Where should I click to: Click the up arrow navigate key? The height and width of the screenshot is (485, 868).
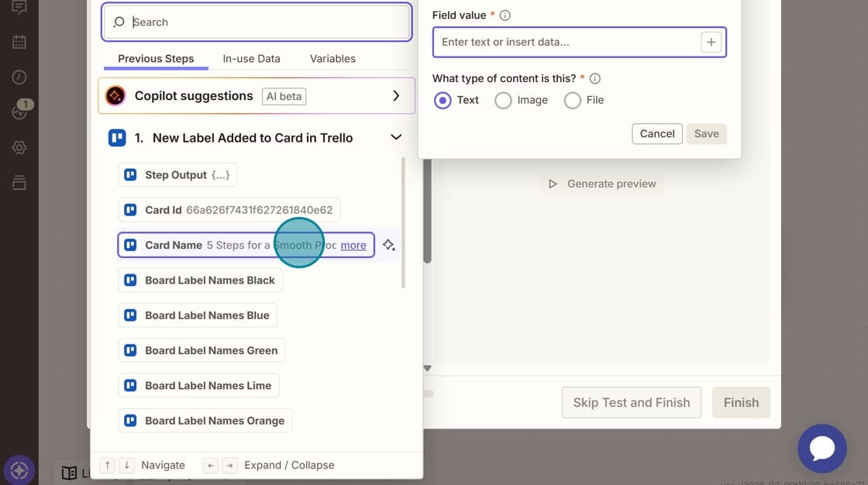point(108,465)
